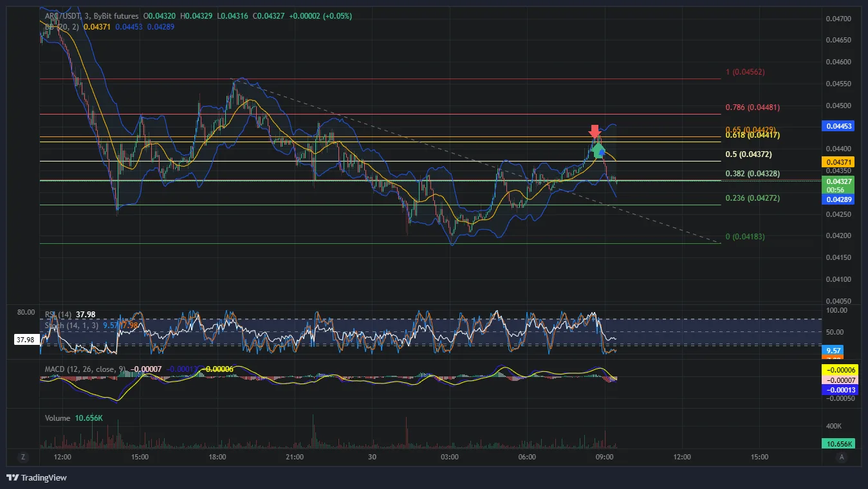Screen dimensions: 868x489
Task: Click the white 37.98 RSI value label
Action: 26,338
